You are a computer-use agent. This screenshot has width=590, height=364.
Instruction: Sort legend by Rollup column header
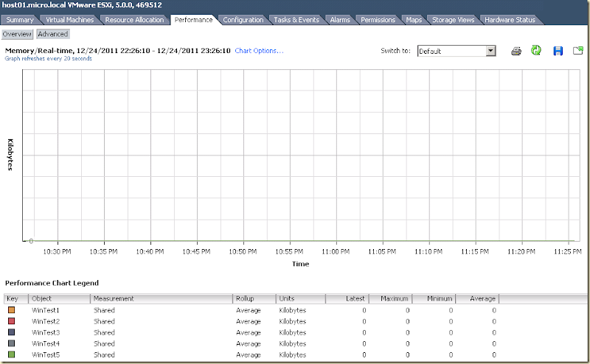(254, 298)
